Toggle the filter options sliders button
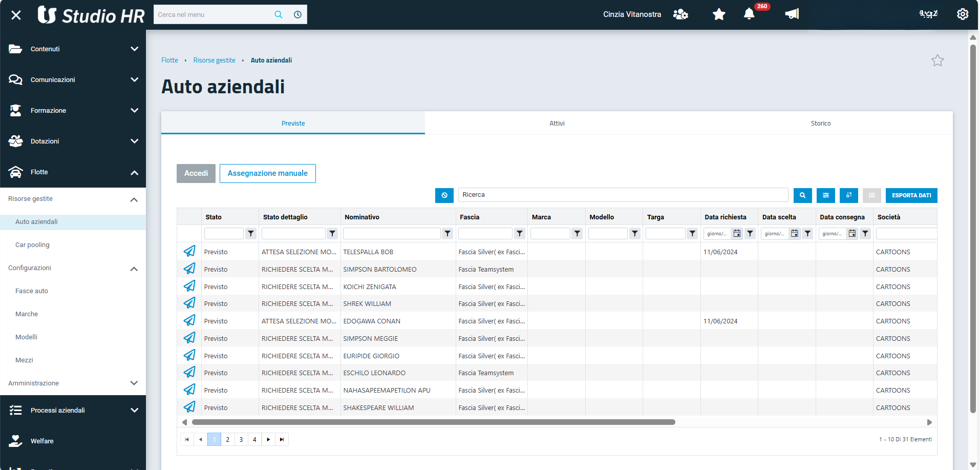Image resolution: width=980 pixels, height=470 pixels. click(825, 195)
